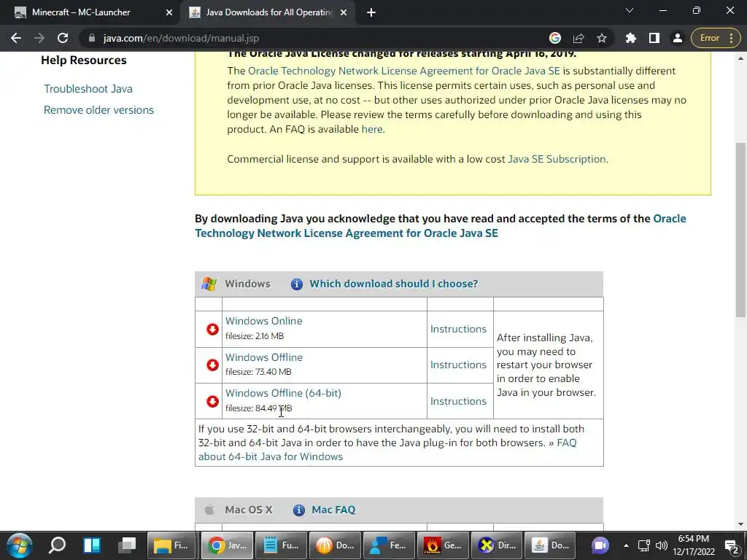Click the share page icon
The width and height of the screenshot is (747, 560).
(578, 38)
